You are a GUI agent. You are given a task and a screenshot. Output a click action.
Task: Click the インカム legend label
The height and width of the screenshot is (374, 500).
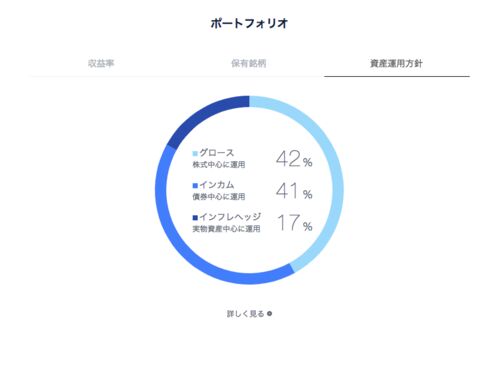pyautogui.click(x=217, y=185)
